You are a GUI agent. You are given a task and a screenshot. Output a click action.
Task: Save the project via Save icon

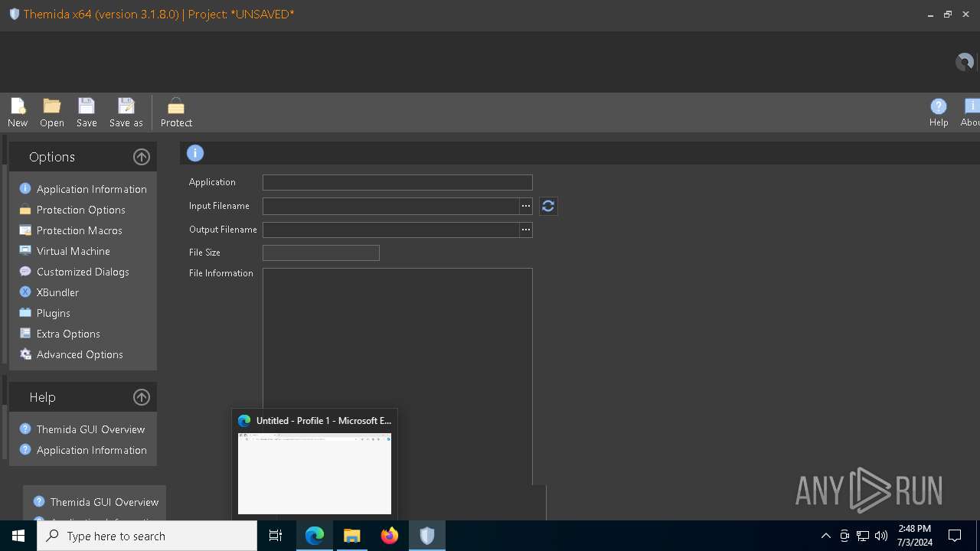[87, 112]
